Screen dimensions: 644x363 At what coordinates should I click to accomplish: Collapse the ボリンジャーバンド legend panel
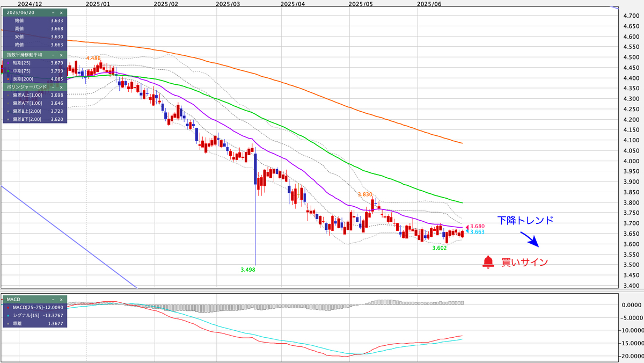[x=53, y=86]
